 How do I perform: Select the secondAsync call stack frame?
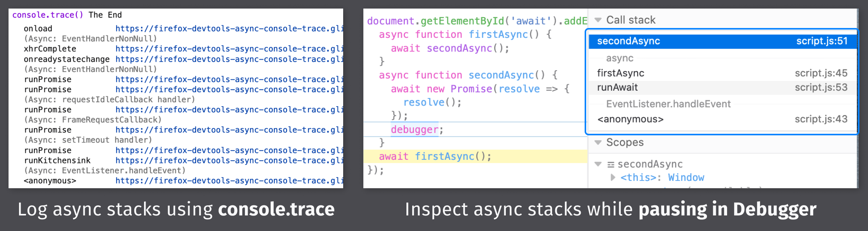(x=723, y=41)
